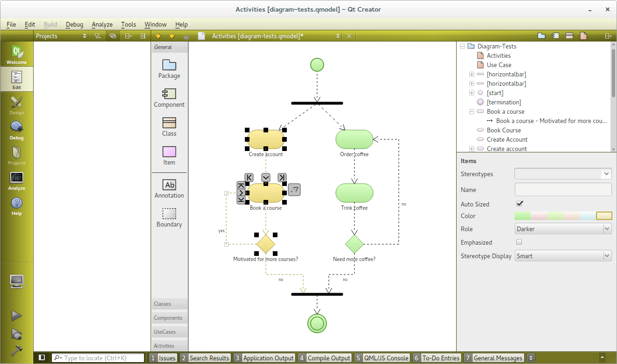The height and width of the screenshot is (364, 617).
Task: Enable the Emphasized checkbox
Action: coord(519,242)
